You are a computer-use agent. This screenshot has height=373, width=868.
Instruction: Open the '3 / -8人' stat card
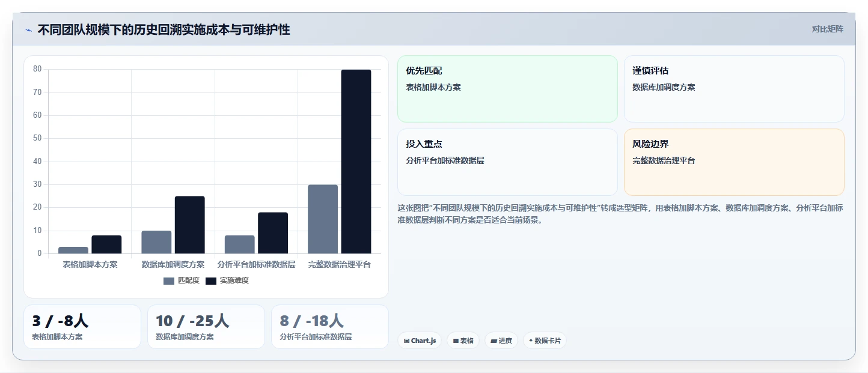pyautogui.click(x=82, y=327)
